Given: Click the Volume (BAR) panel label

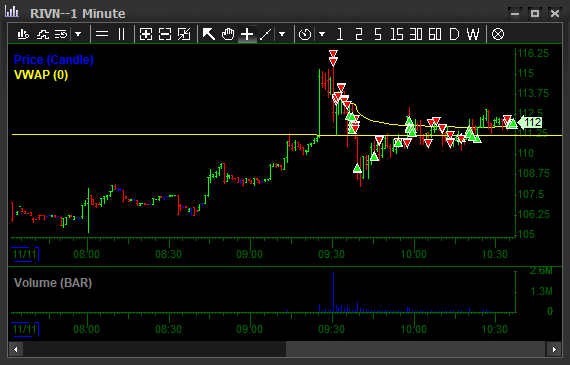Looking at the screenshot, I should coord(53,282).
